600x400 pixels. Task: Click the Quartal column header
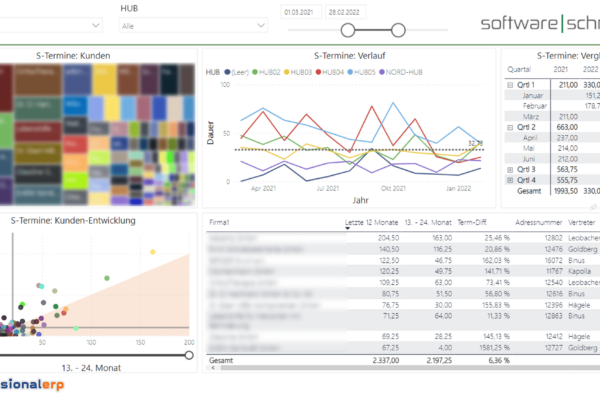point(519,69)
